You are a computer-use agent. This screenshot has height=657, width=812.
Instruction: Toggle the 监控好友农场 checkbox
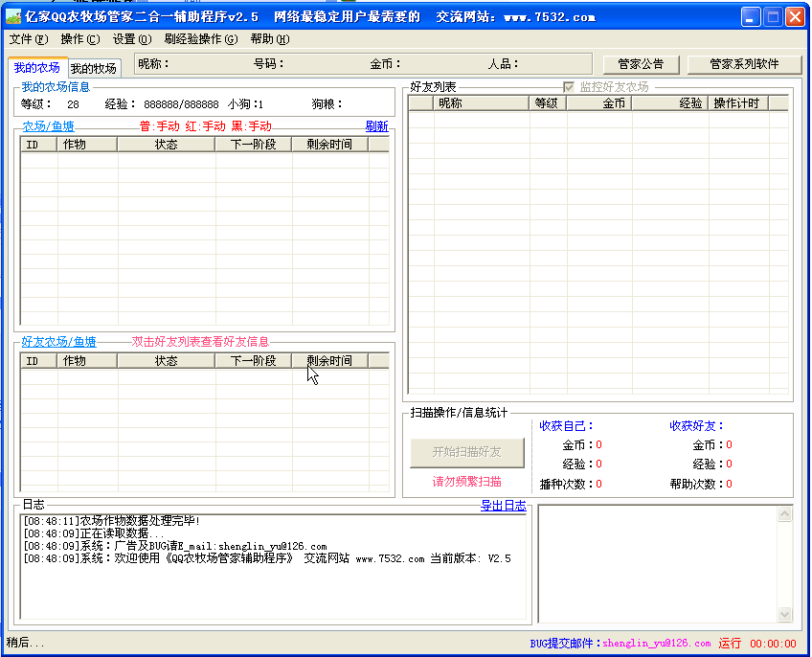[569, 87]
